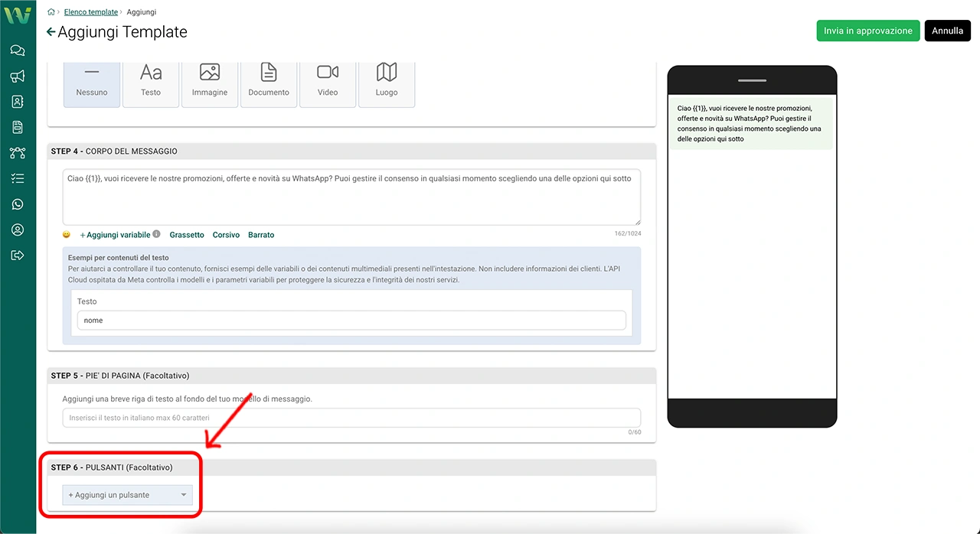Open the Elenco template breadcrumb link

coord(91,12)
